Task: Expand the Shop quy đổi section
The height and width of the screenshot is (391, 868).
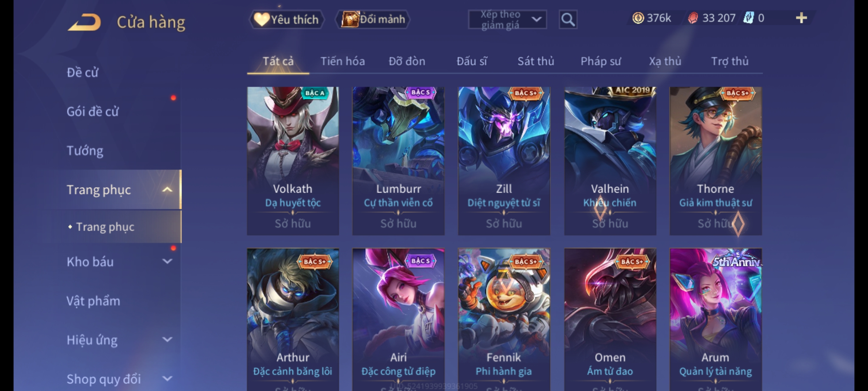Action: 167,379
